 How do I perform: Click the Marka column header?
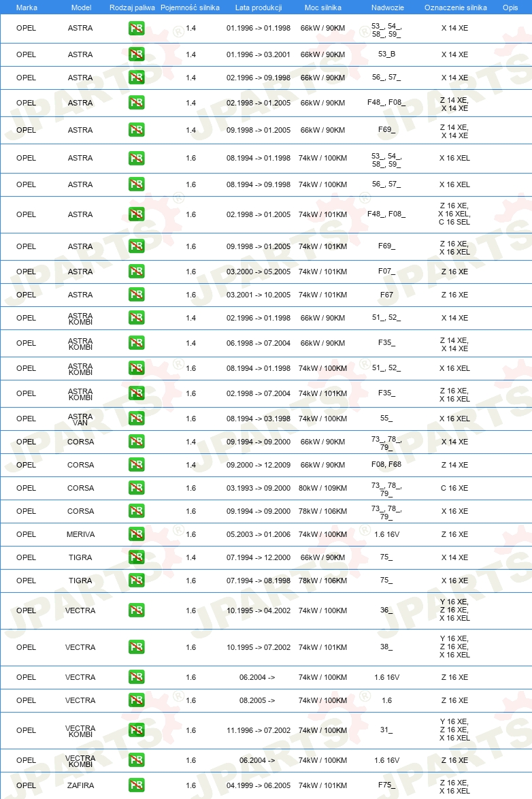[x=27, y=7]
